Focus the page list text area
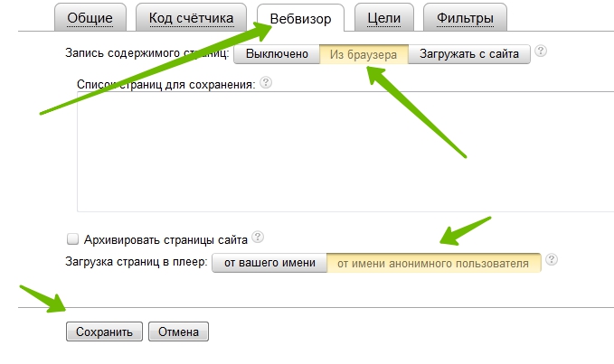This screenshot has height=364, width=614. (345, 152)
